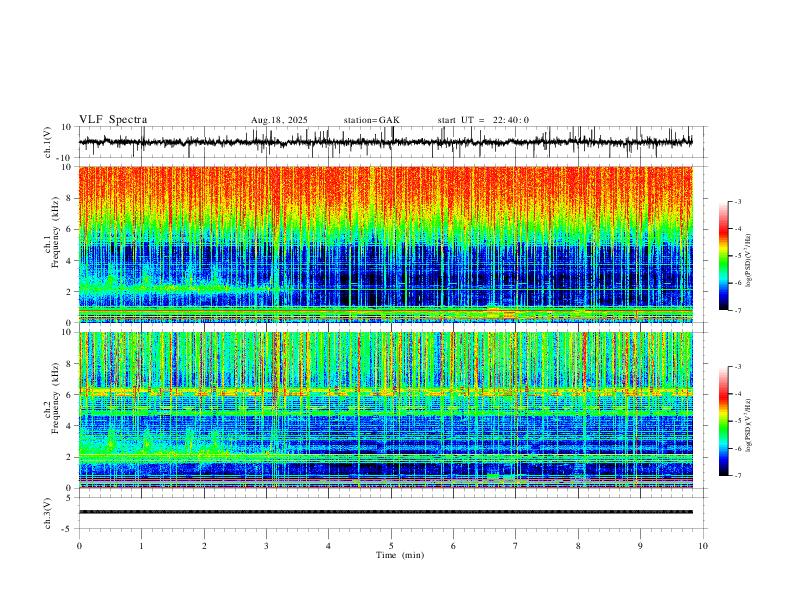Click the ch.2 color bar 'log(PSD)' label
792x612 pixels.
pos(749,425)
